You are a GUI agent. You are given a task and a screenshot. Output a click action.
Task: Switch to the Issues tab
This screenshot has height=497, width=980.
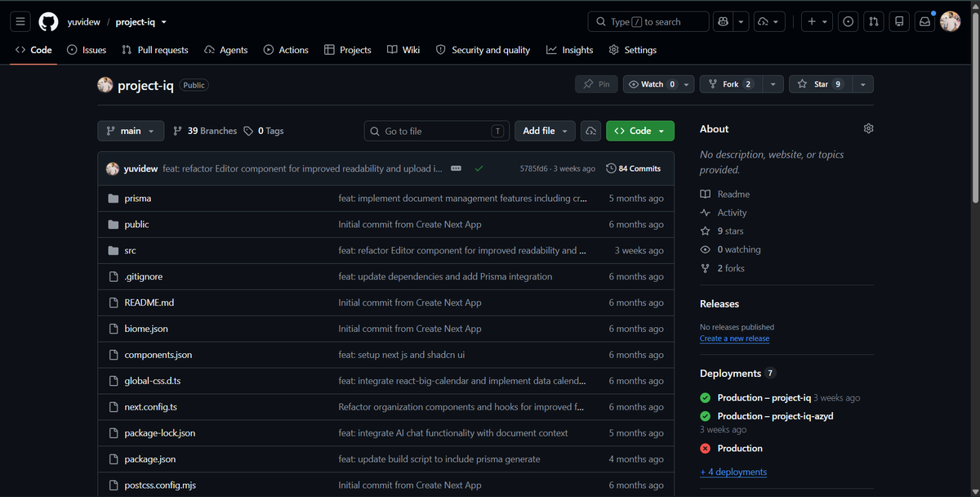pos(87,50)
